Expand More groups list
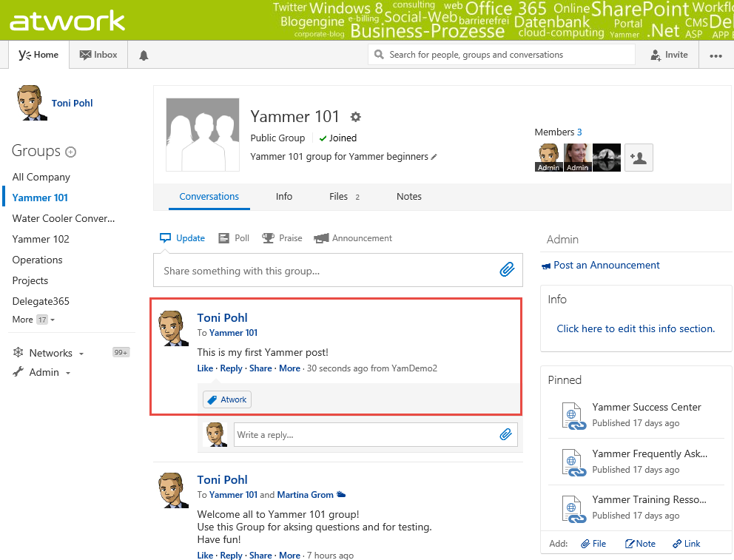Screen dimensions: 734x560 pyautogui.click(x=33, y=320)
